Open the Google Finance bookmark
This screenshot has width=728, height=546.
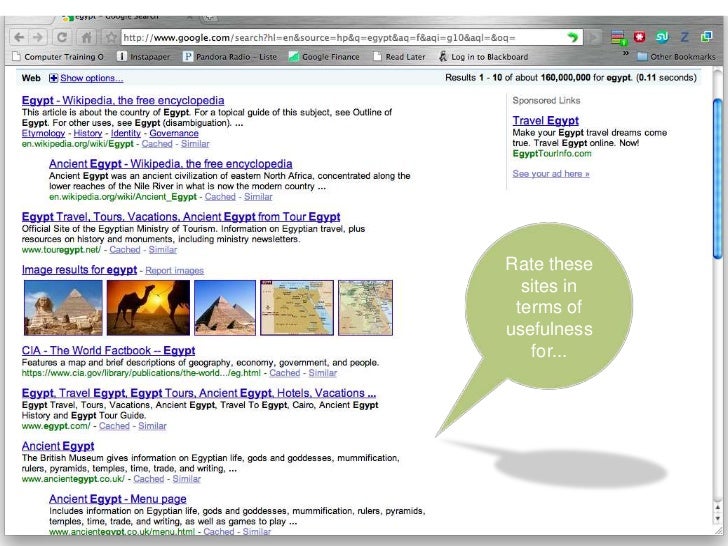[324, 57]
